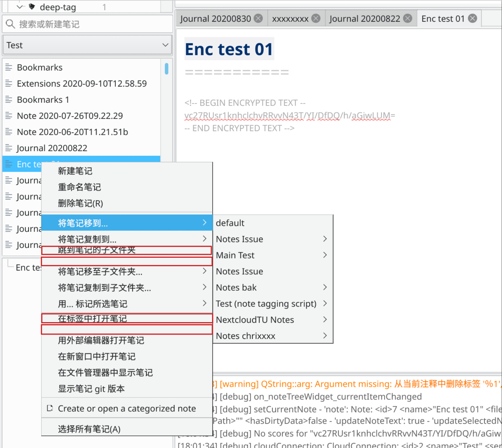Close the xxxxxxxx tab

pos(316,18)
